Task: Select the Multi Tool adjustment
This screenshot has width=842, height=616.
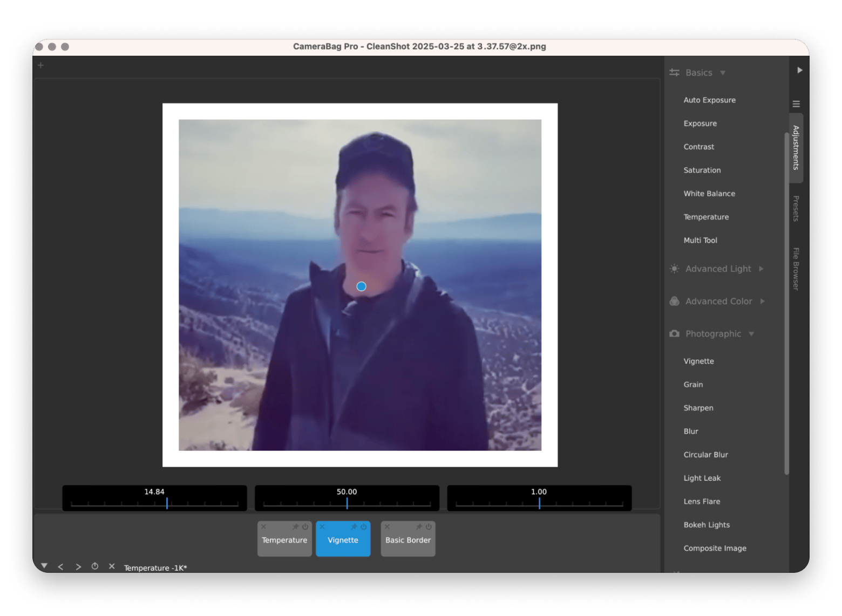Action: point(700,240)
